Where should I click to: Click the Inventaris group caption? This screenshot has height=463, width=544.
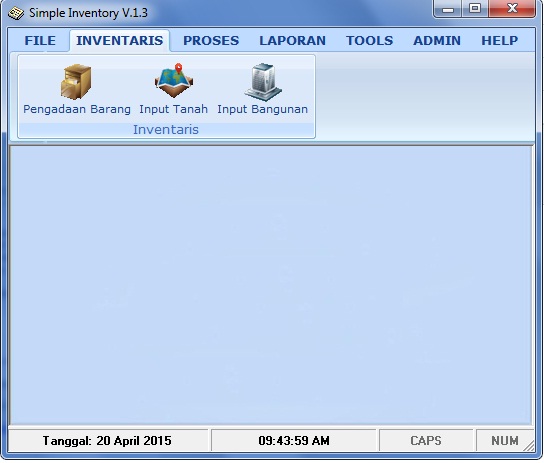pos(166,130)
